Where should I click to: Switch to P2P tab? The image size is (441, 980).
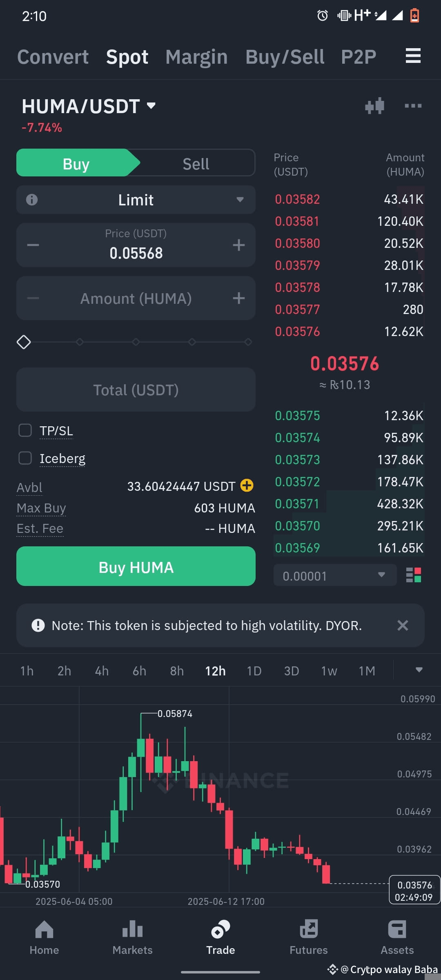359,56
